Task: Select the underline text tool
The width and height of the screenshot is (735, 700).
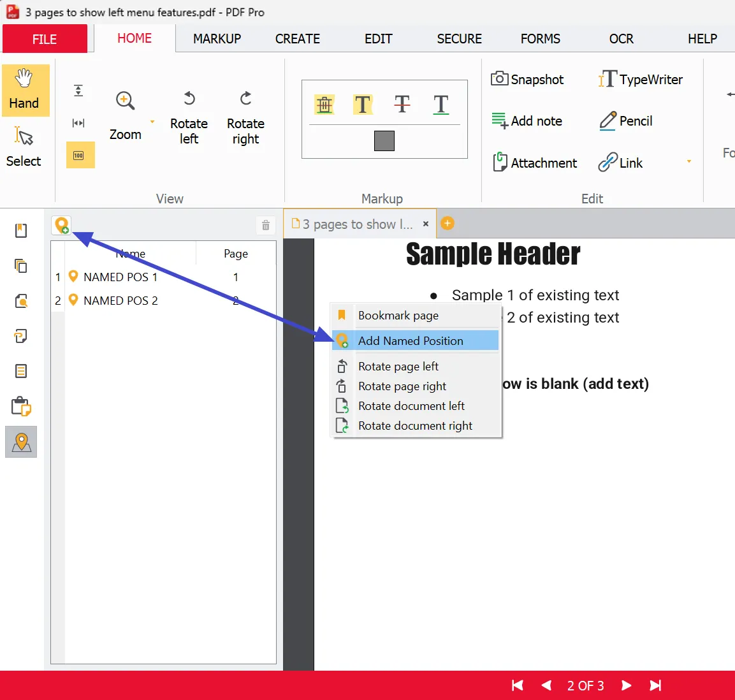Action: point(441,104)
